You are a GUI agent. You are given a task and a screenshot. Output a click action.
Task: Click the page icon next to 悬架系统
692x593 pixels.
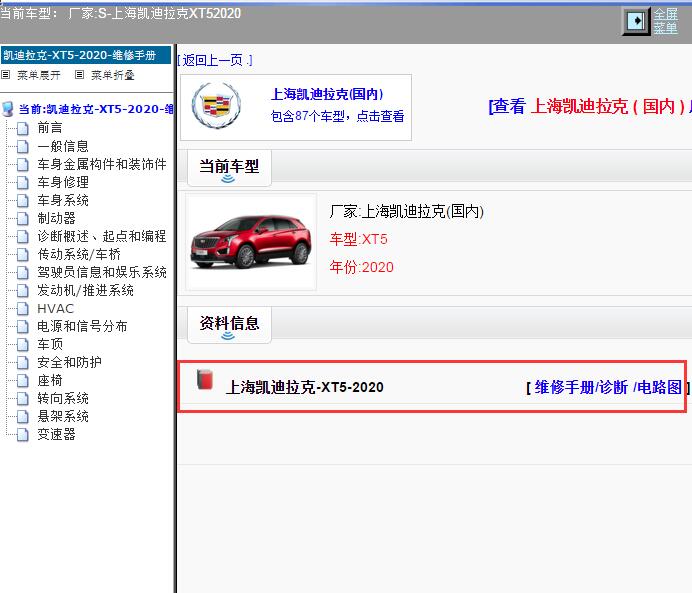pyautogui.click(x=23, y=417)
